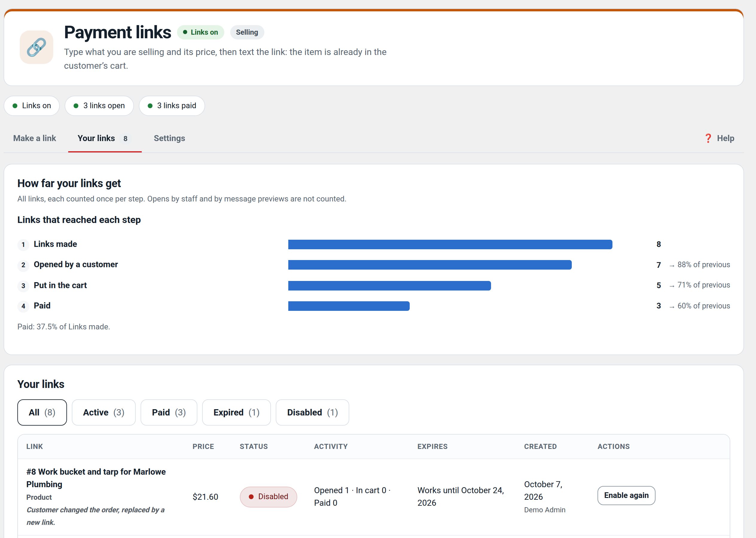
Task: Click the Paid funnel bar
Action: point(349,306)
